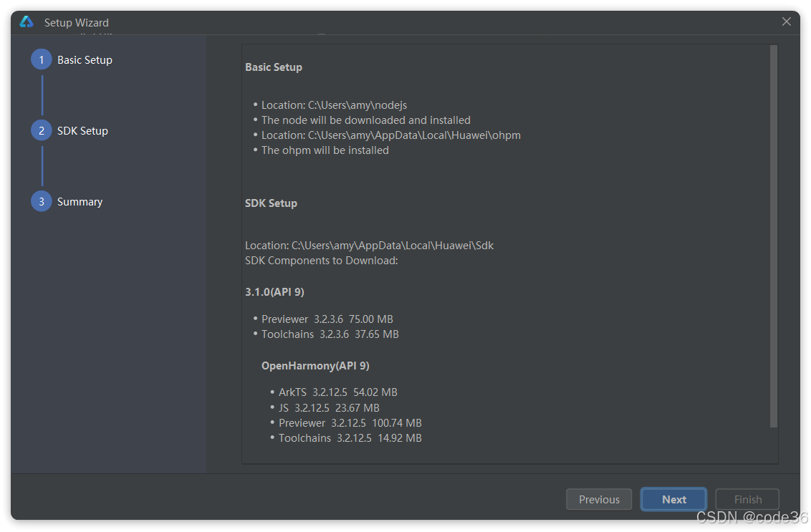This screenshot has width=811, height=532.
Task: Click step number 2 circle
Action: pyautogui.click(x=42, y=131)
